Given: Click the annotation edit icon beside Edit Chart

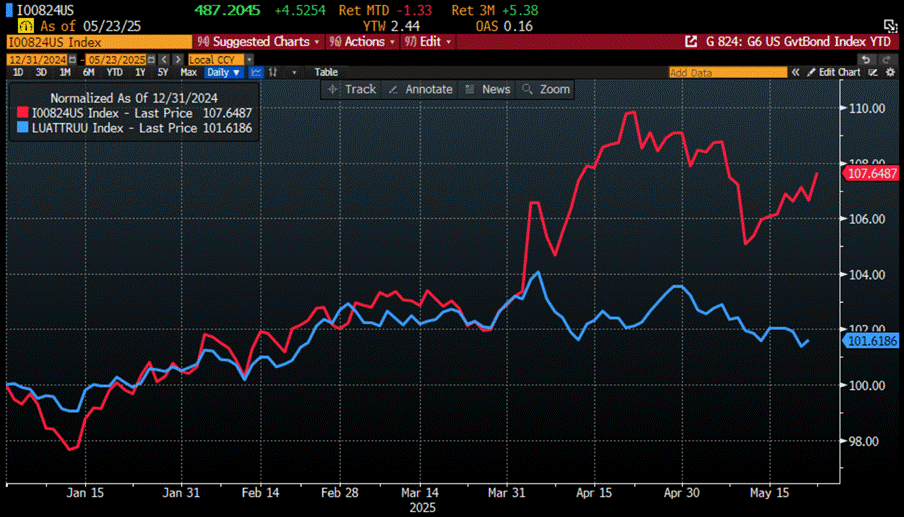Looking at the screenshot, I should [x=873, y=72].
